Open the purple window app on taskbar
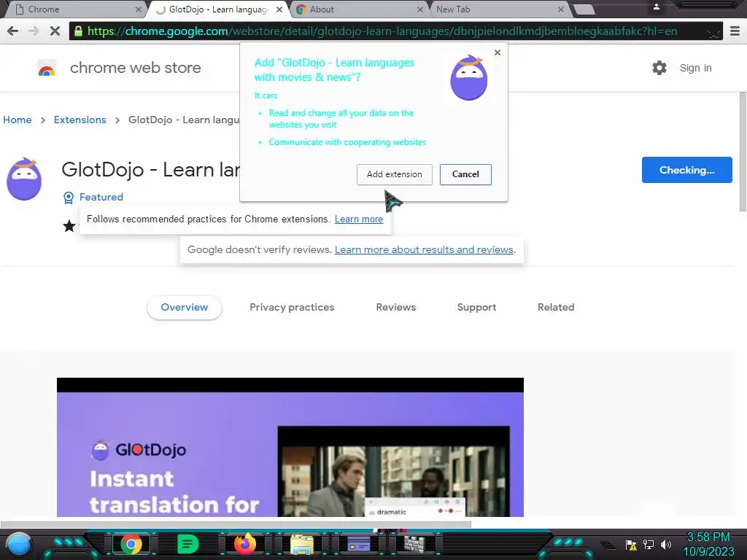The height and width of the screenshot is (560, 747). [359, 544]
